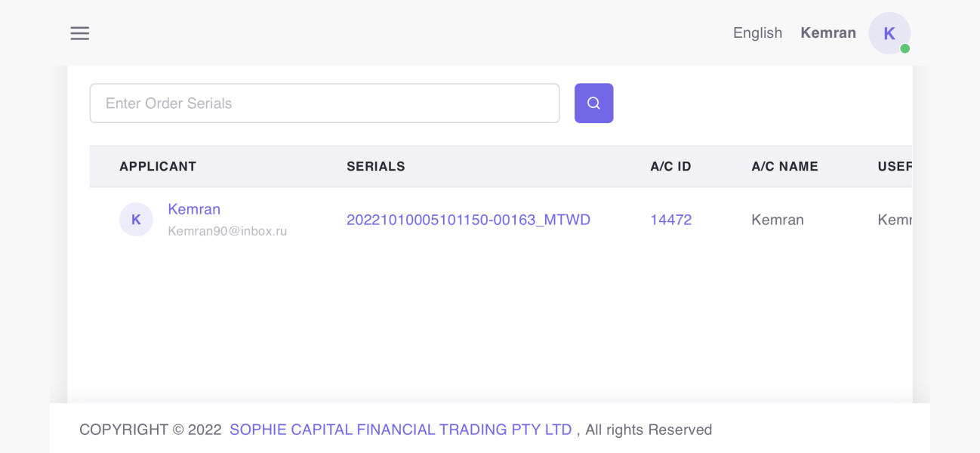The image size is (980, 453).
Task: Focus the Enter Order Serials field
Action: 324,103
